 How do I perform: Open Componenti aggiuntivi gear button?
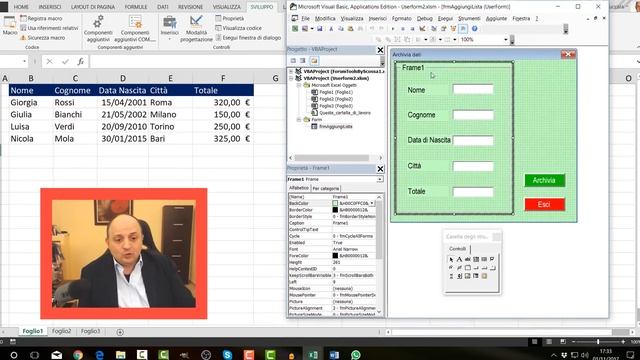tap(98, 29)
